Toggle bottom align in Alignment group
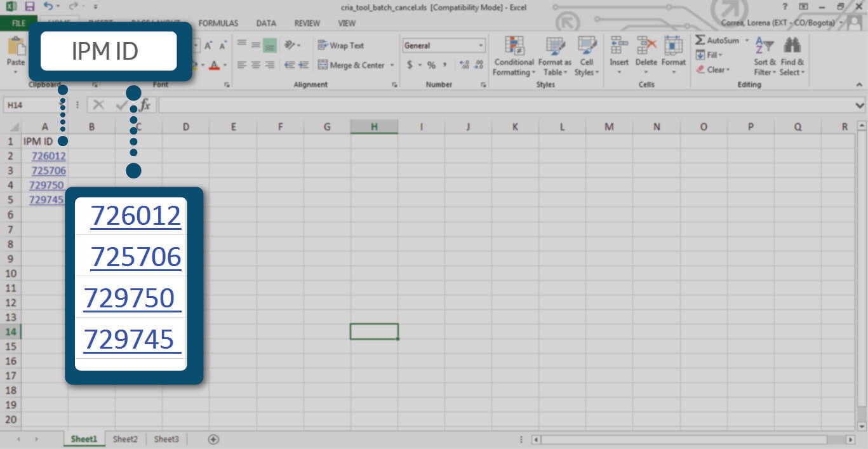Screen dimensions: 868x449 pos(269,45)
